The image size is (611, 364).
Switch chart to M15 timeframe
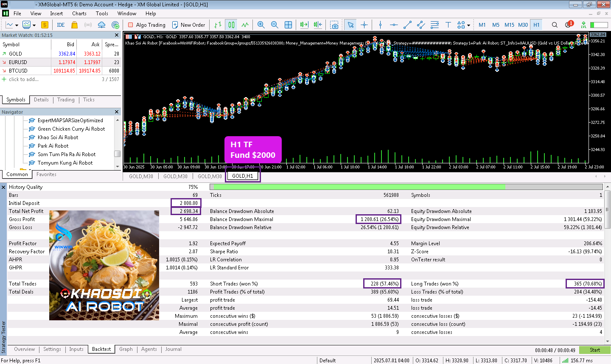tap(509, 25)
